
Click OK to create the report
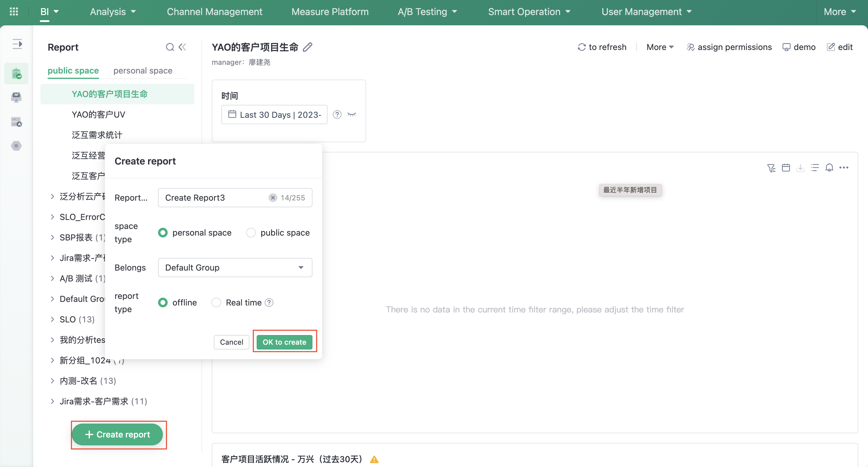[284, 342]
